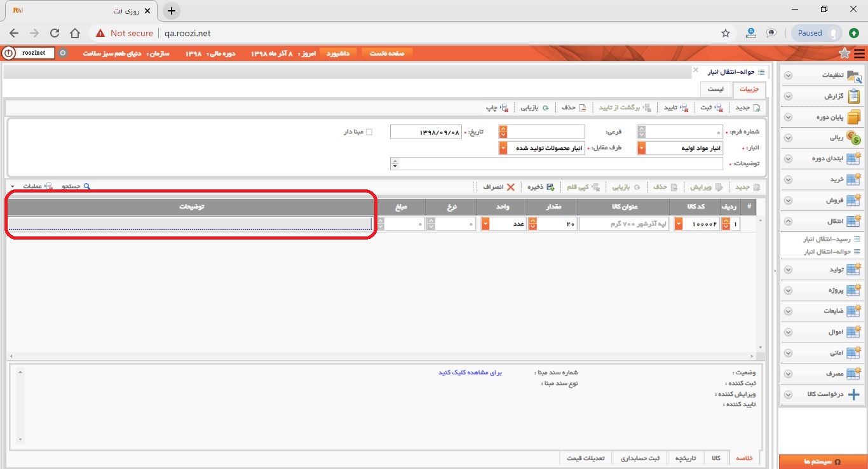Open the طرف مقابل dropdown arrow

click(x=503, y=148)
